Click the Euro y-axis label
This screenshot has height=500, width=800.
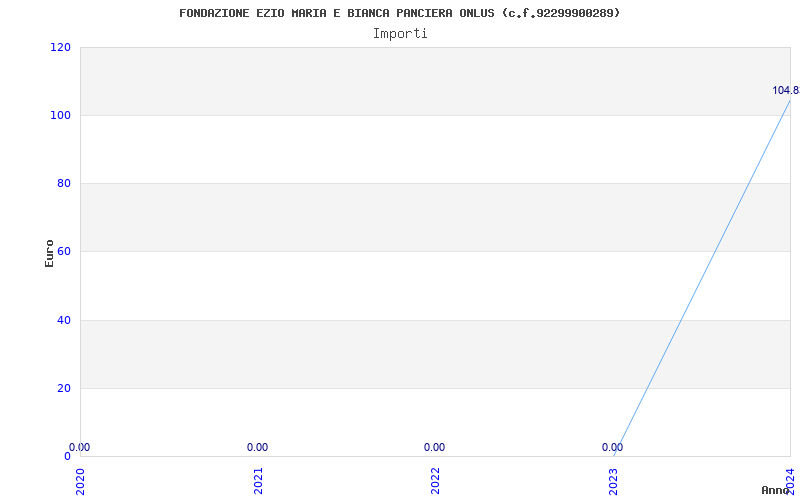tap(49, 253)
